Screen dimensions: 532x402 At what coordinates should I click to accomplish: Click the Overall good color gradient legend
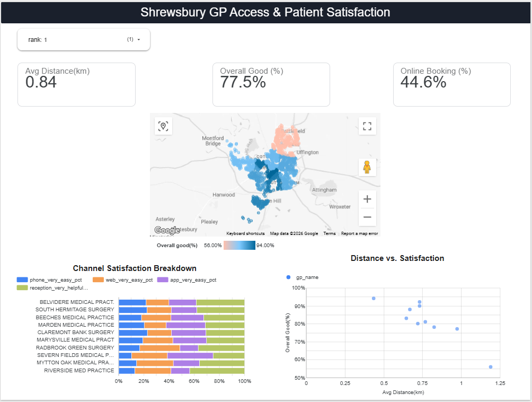pyautogui.click(x=239, y=245)
